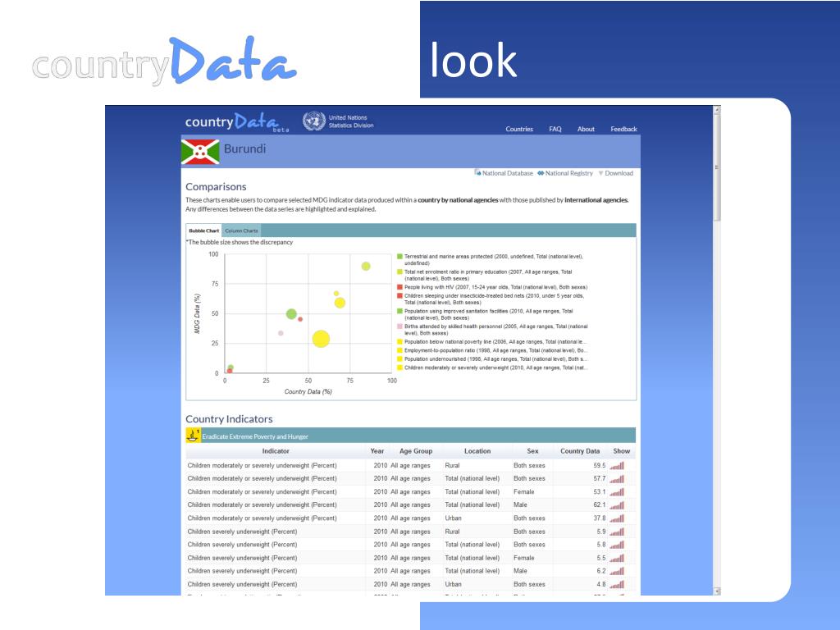840x630 pixels.
Task: Switch to the Bubble Chart tab
Action: point(203,231)
